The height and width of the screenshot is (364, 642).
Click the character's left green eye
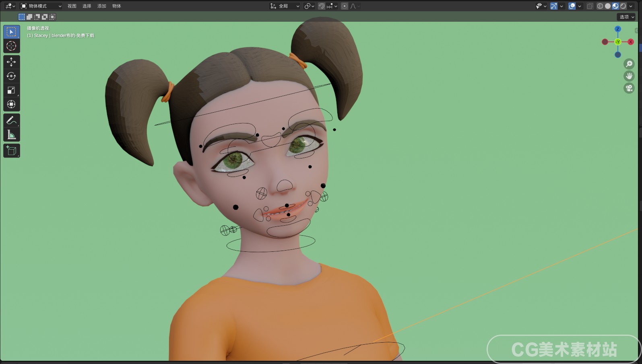[x=299, y=146]
